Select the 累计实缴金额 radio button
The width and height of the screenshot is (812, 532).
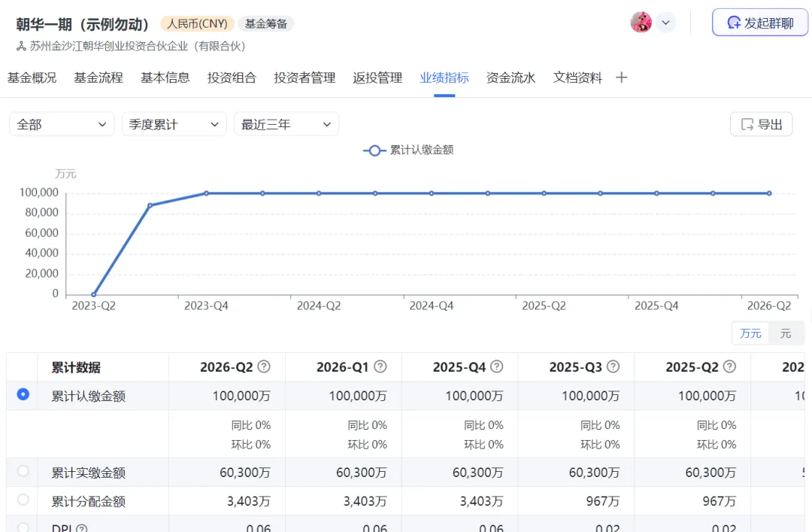point(22,470)
